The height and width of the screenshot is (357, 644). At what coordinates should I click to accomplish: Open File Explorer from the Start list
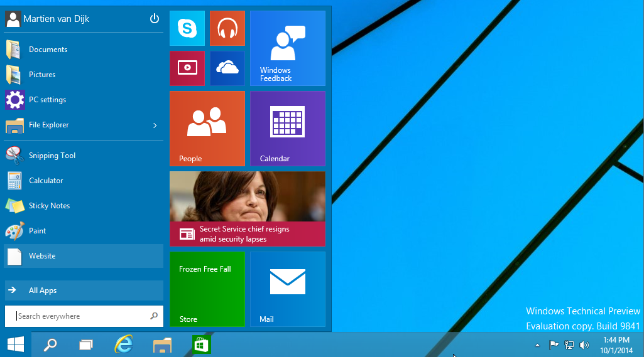(84, 125)
